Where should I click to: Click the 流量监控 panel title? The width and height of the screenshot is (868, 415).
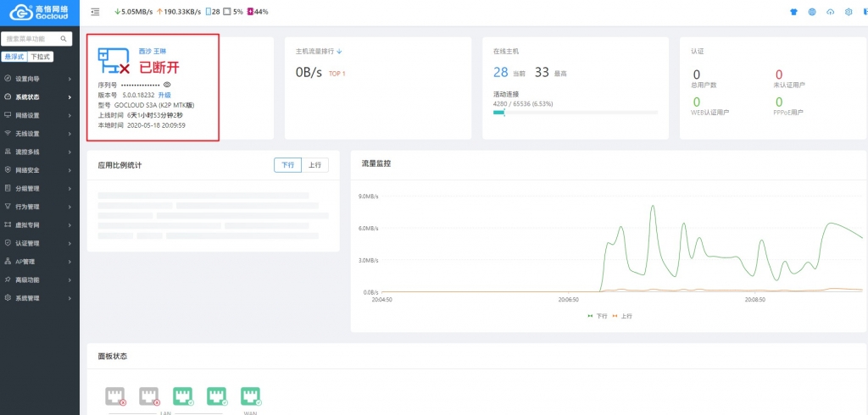(x=376, y=163)
